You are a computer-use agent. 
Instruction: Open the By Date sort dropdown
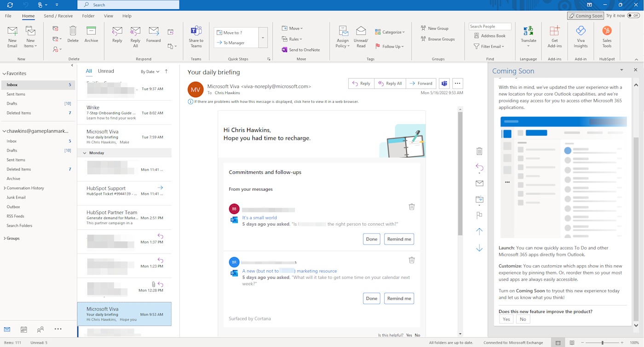pyautogui.click(x=150, y=72)
